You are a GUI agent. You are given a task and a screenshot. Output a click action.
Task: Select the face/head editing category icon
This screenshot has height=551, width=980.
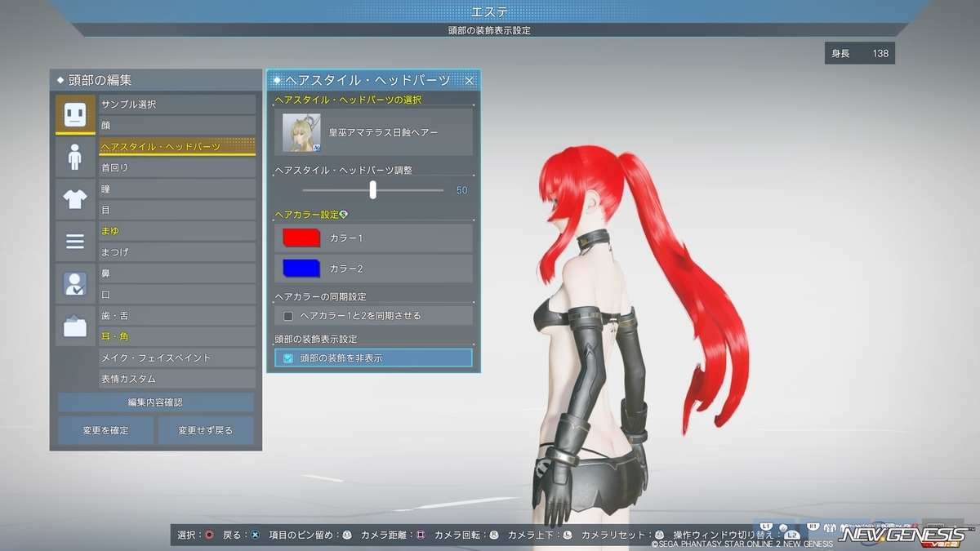pos(75,114)
